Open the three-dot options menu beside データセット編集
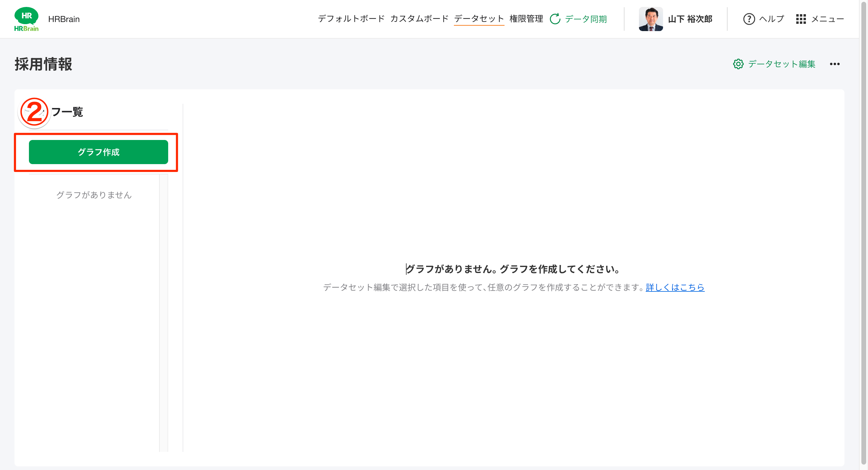868x470 pixels. point(835,64)
